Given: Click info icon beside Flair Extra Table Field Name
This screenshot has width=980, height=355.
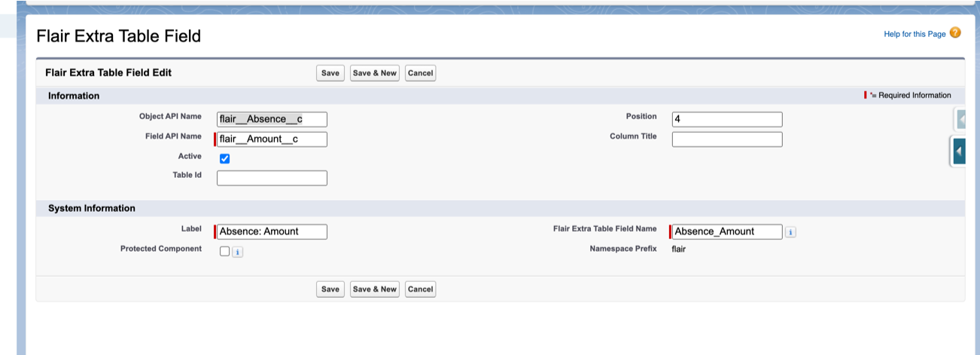Looking at the screenshot, I should (790, 232).
